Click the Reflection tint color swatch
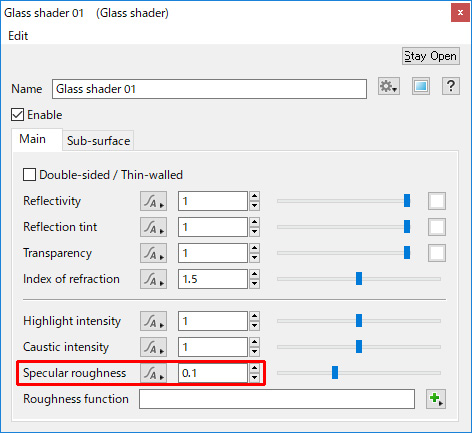472x433 pixels. pos(437,227)
